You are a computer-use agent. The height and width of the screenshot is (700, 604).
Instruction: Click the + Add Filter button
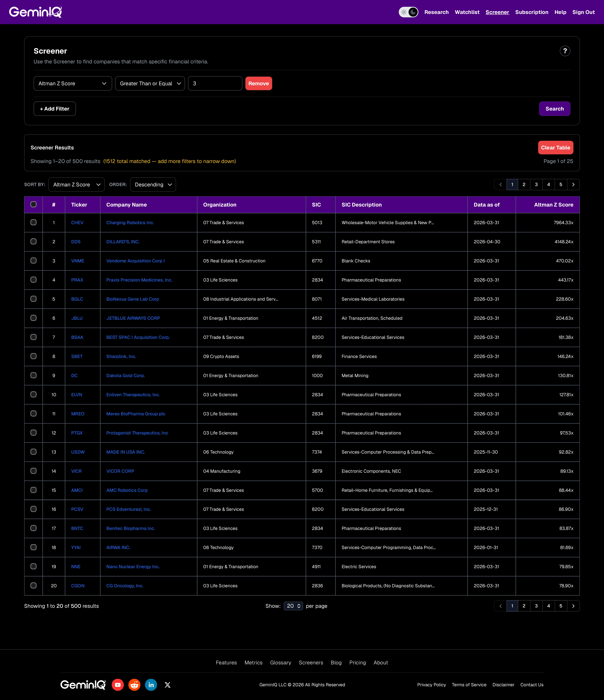coord(55,109)
